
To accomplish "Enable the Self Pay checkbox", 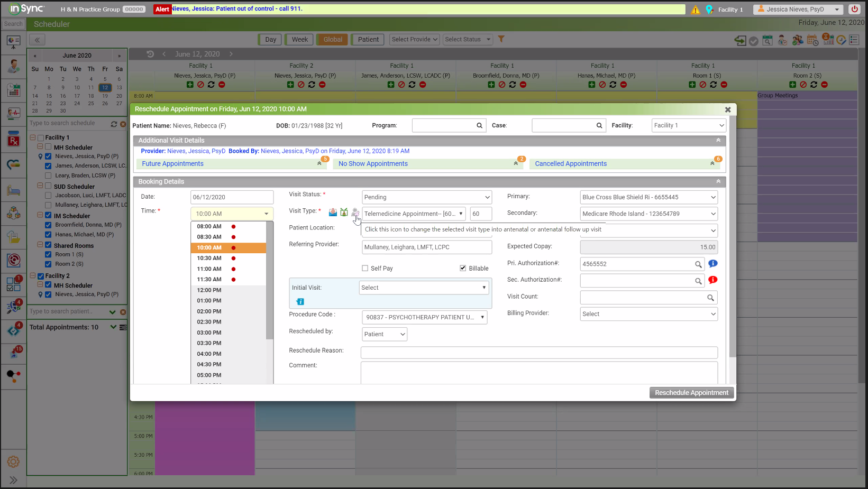I will [x=365, y=268].
